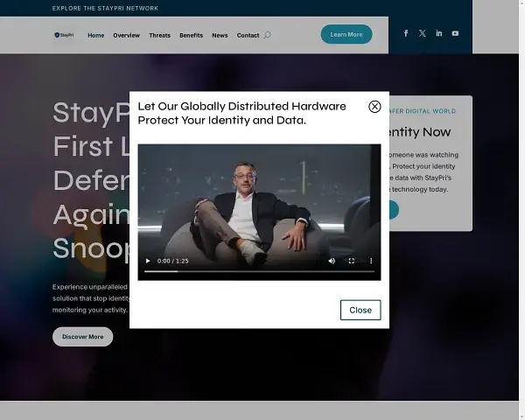Click the StayPri logo

64,35
